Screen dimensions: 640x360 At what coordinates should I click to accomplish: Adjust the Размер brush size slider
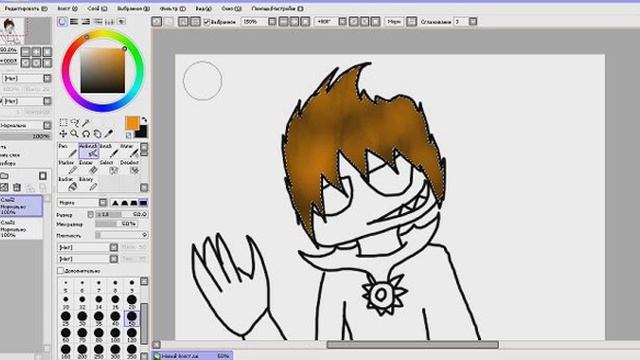[122, 214]
